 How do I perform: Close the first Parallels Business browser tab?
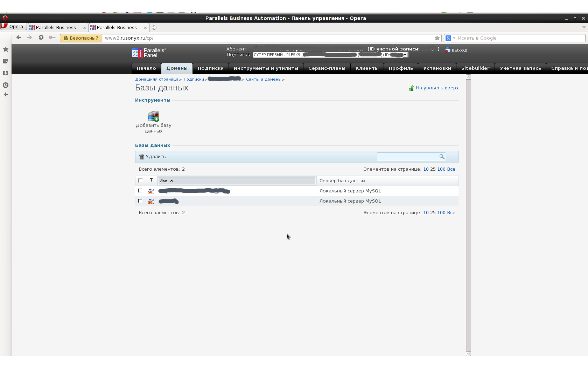click(84, 28)
